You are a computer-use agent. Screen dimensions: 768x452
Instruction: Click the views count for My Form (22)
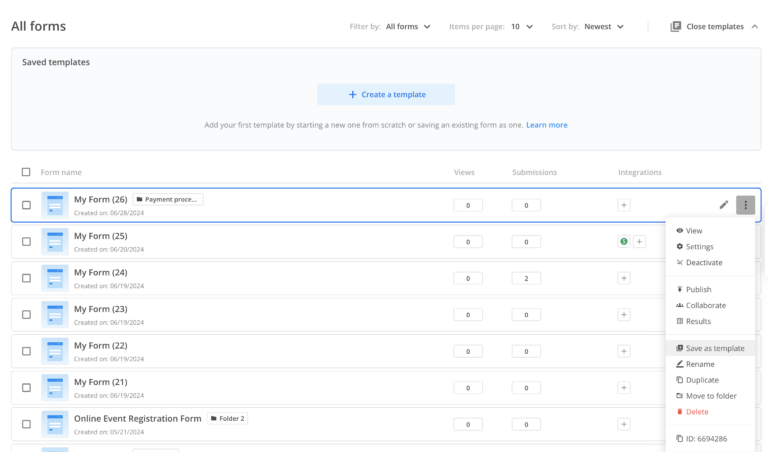[x=468, y=351]
